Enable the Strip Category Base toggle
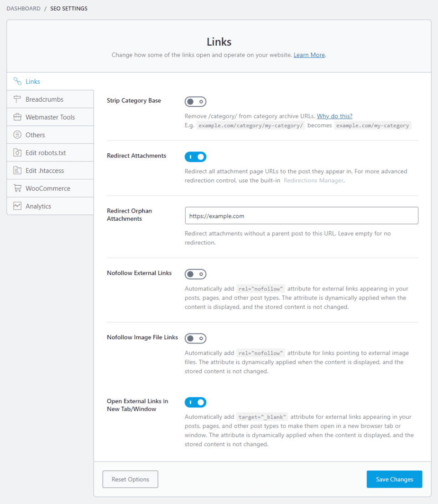This screenshot has height=504, width=438. pyautogui.click(x=195, y=101)
